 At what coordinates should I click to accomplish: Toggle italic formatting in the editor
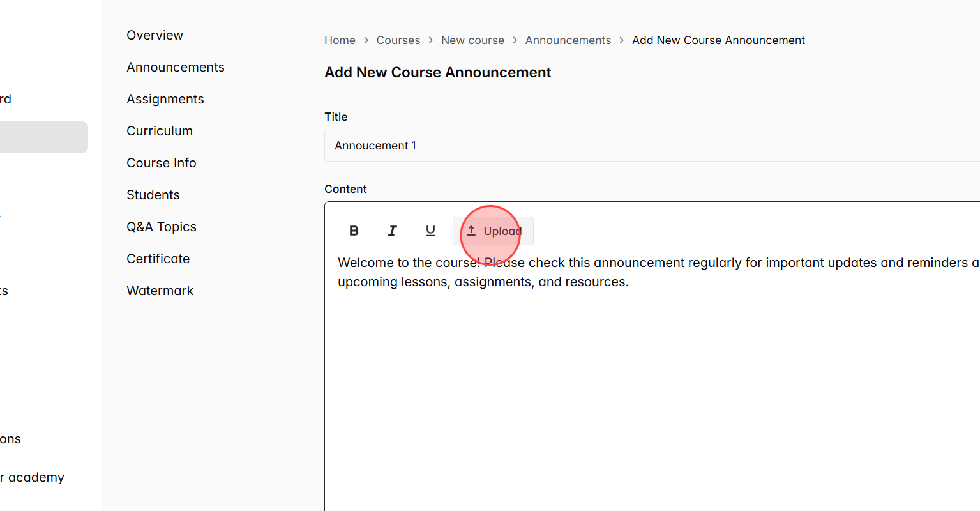pyautogui.click(x=392, y=231)
